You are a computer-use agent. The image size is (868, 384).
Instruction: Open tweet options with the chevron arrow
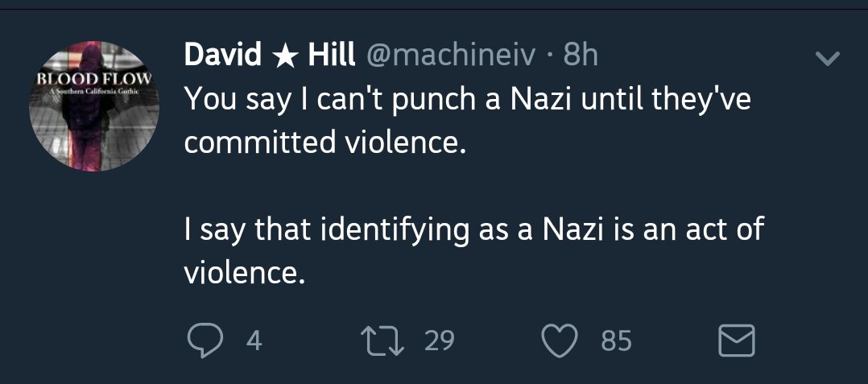[828, 57]
